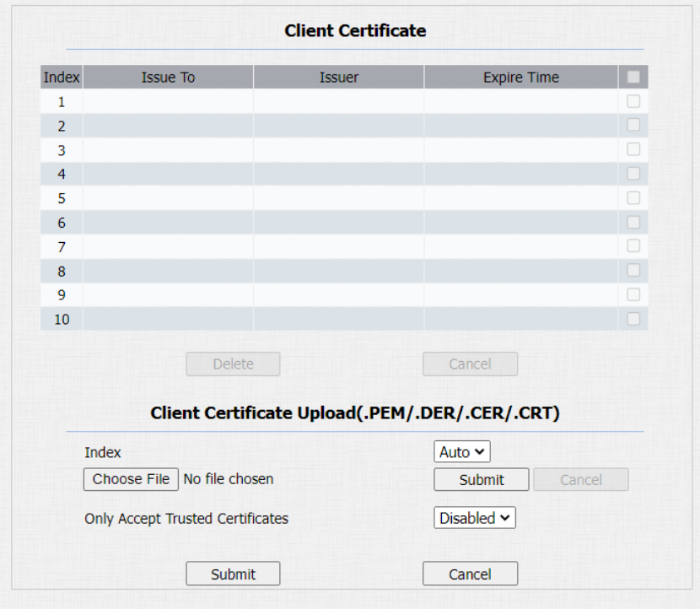Click the "Issue To" column header
The image size is (700, 609).
pos(169,78)
